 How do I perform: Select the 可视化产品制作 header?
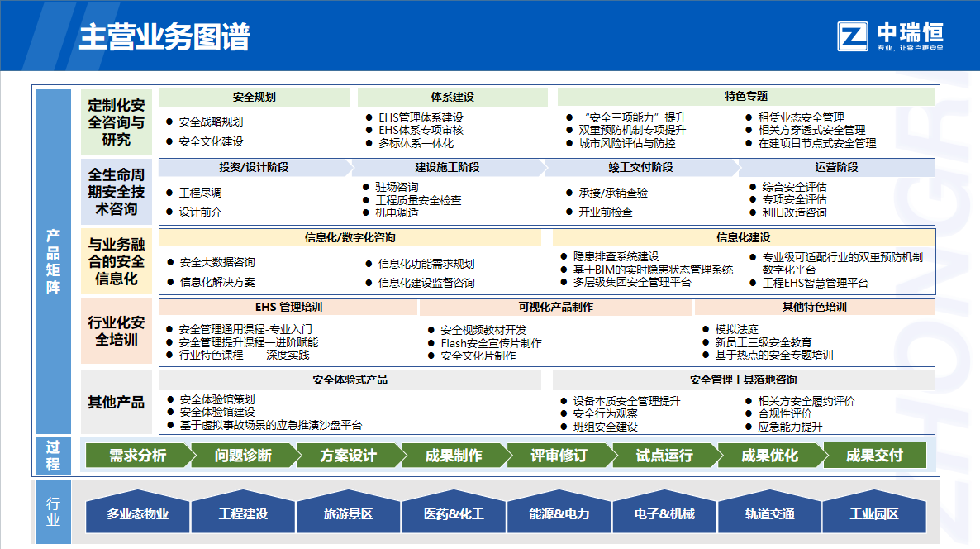coord(555,308)
